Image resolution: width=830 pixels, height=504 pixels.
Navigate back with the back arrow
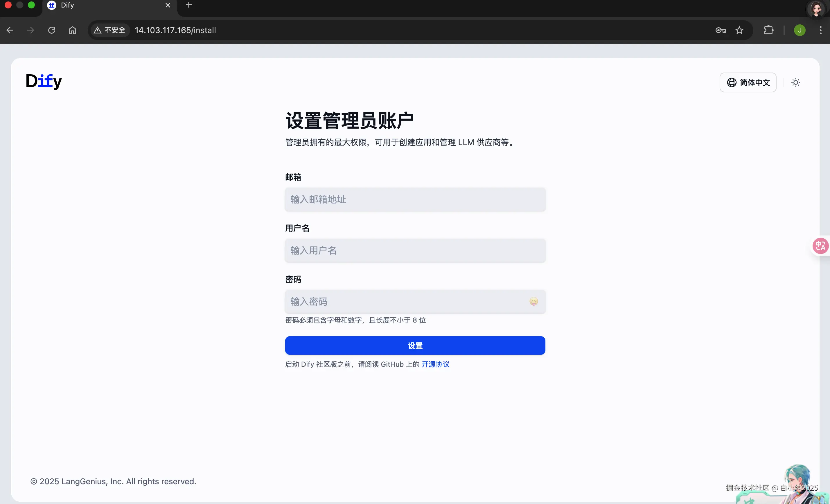(x=10, y=30)
